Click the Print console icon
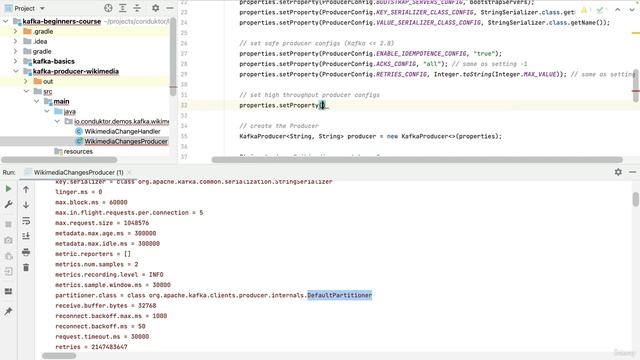This screenshot has width=640, height=360. pyautogui.click(x=26, y=252)
